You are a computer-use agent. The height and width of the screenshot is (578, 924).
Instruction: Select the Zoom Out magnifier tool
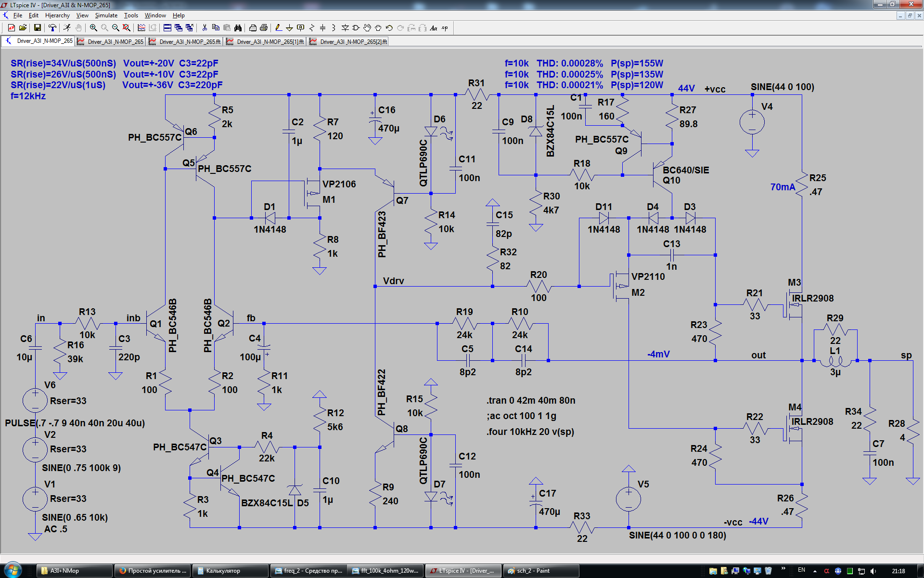tap(115, 28)
